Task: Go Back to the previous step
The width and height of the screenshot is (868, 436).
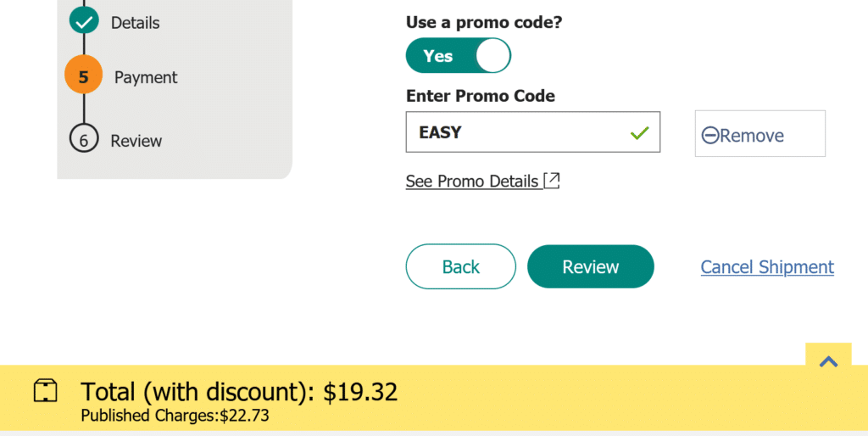Action: click(x=460, y=266)
